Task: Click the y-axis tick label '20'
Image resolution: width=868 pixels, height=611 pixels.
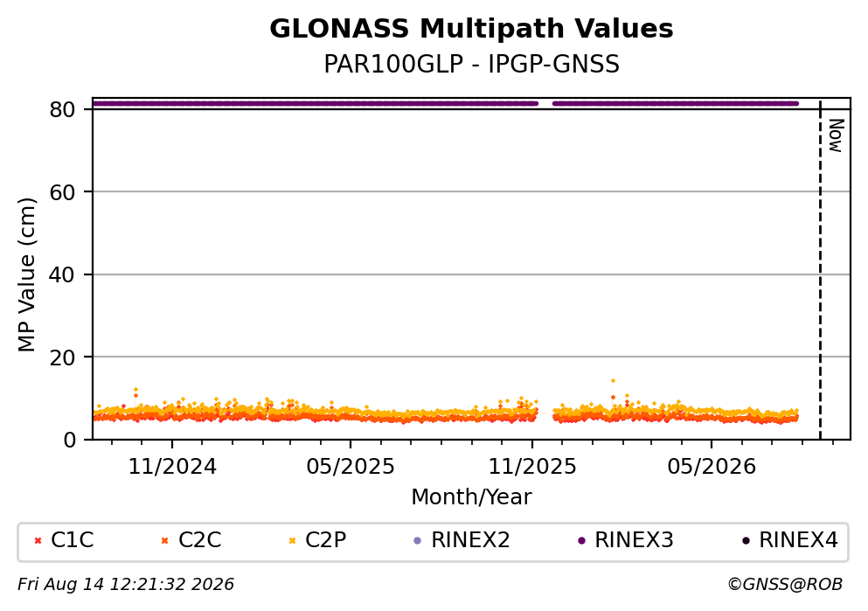Action: point(62,358)
